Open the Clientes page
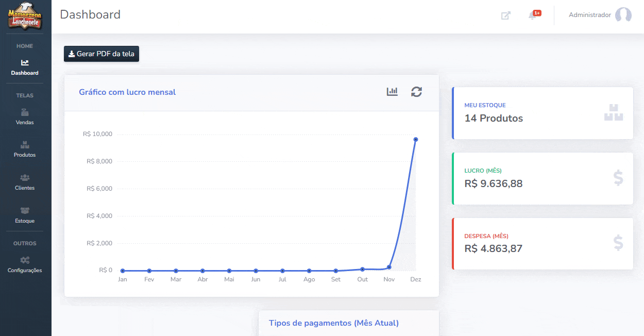Image resolution: width=644 pixels, height=336 pixels. pos(25,182)
